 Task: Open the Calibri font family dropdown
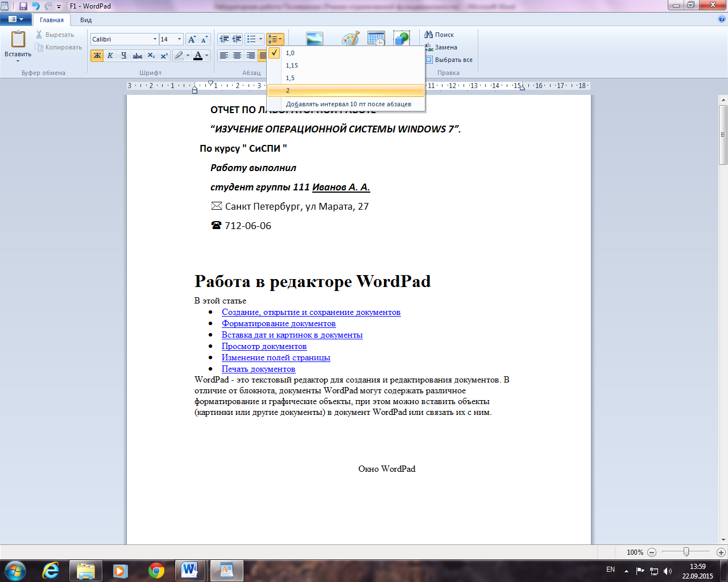coord(155,39)
